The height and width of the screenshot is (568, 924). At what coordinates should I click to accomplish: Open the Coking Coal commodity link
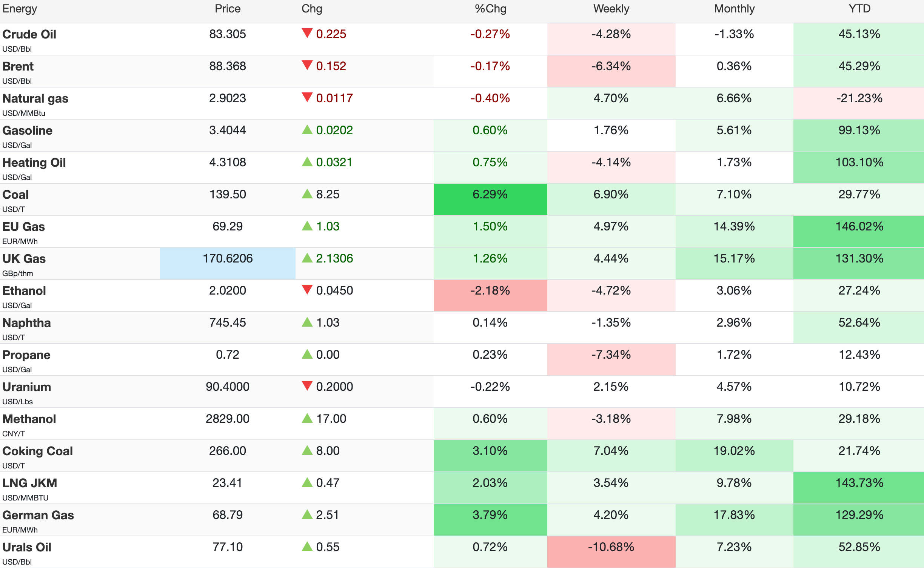[x=37, y=451]
